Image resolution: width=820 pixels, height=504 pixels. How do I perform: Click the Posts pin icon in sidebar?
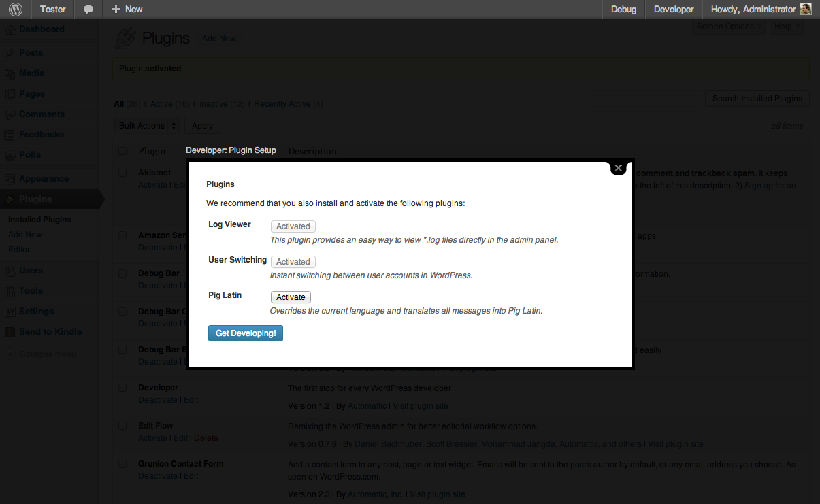pyautogui.click(x=10, y=53)
